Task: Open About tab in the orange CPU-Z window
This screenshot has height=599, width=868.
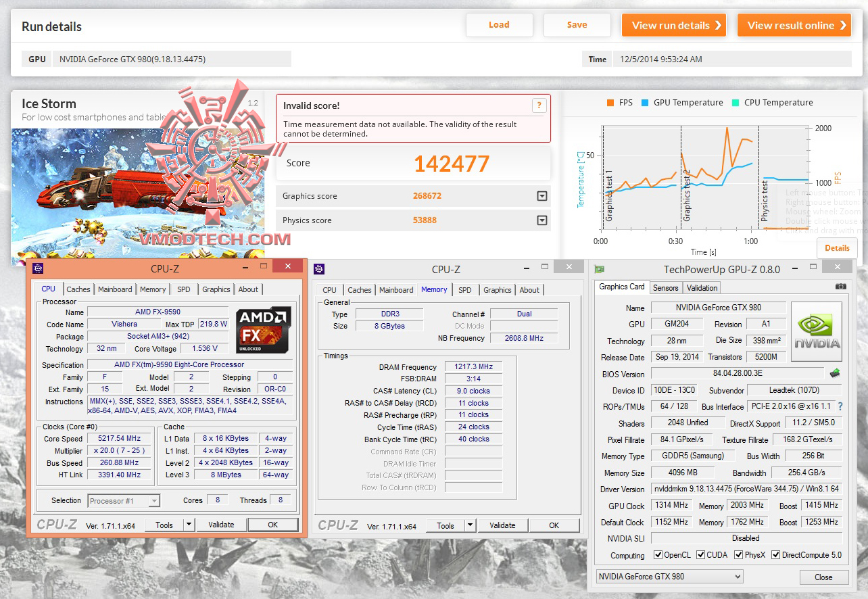Action: [x=248, y=289]
